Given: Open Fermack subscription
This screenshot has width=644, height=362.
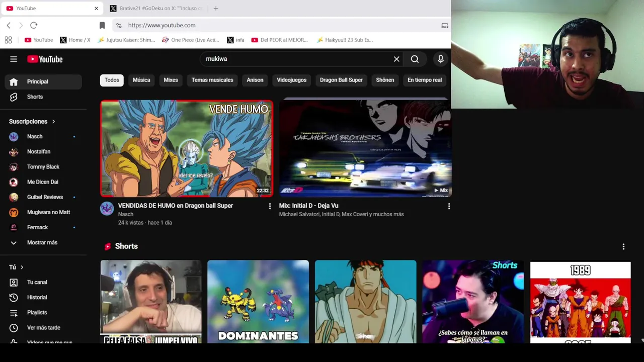Looking at the screenshot, I should point(43,227).
